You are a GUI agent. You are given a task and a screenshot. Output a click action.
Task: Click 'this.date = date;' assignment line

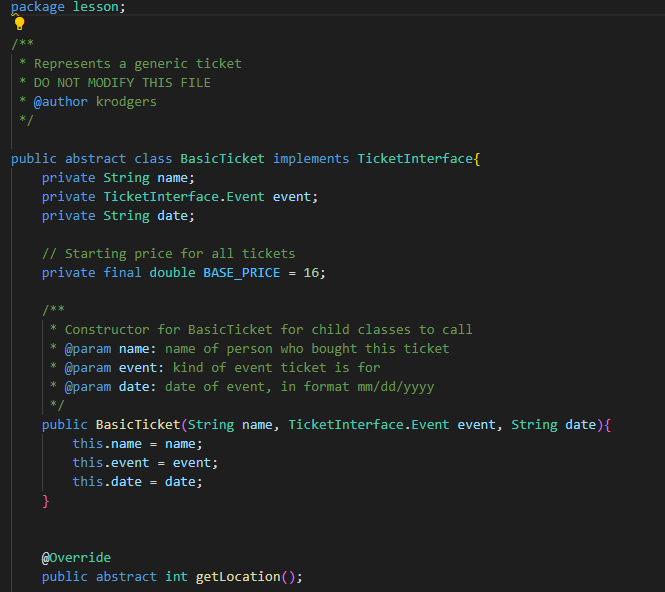[137, 482]
